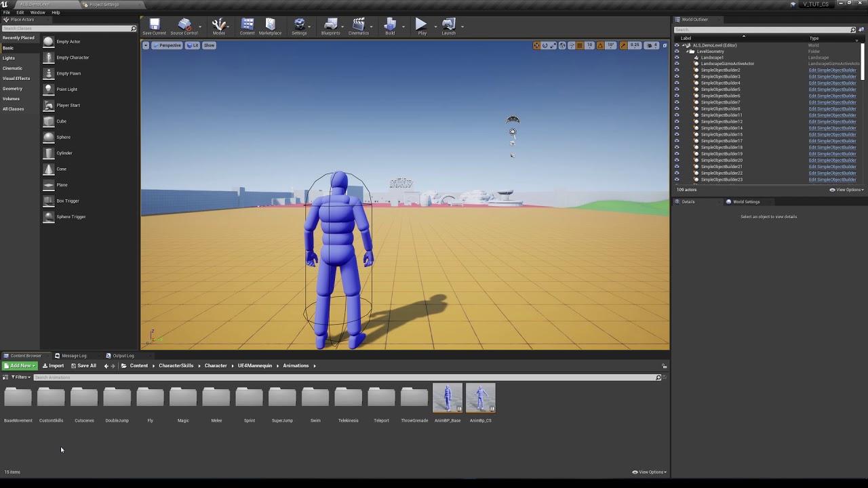Open the rotation snap angle dropdown (10°)
The height and width of the screenshot is (488, 868).
pos(610,45)
